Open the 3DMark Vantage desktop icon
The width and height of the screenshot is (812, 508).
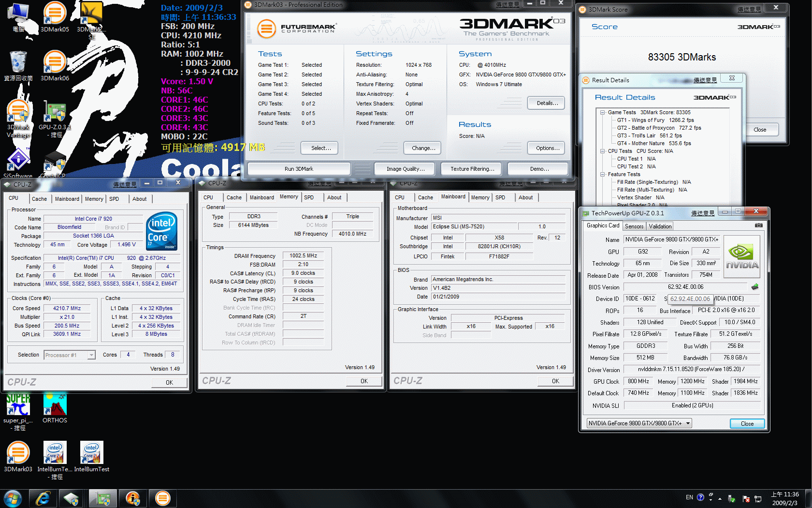pyautogui.click(x=18, y=119)
